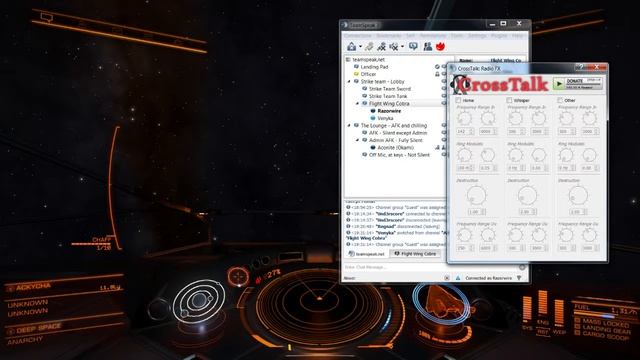Click the red flame toolbar icon
The width and height of the screenshot is (640, 360).
click(440, 47)
